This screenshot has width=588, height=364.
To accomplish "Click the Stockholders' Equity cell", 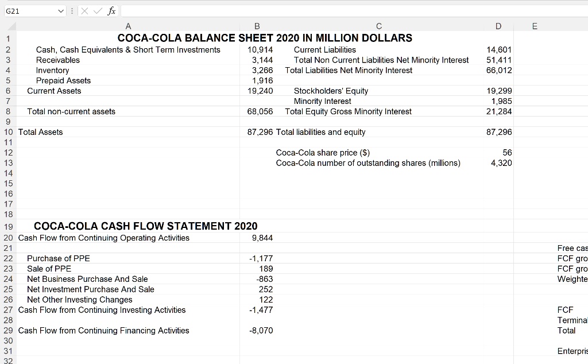I will (331, 91).
